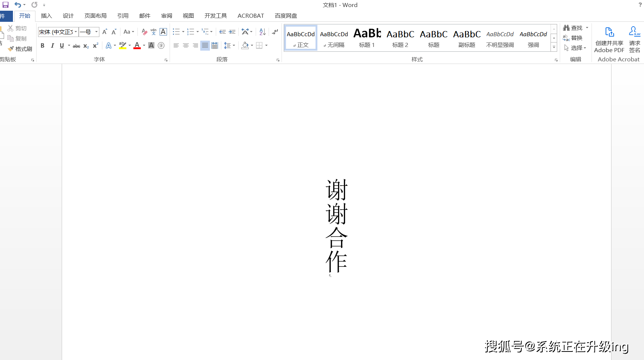Switch to the 设计 tab
This screenshot has height=360, width=644.
tap(68, 16)
